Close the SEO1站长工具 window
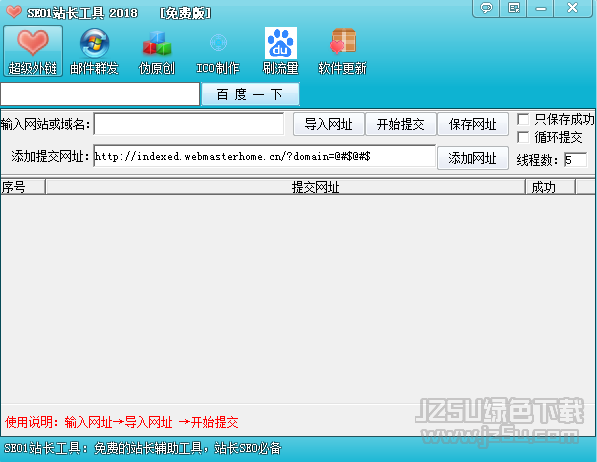 tap(573, 8)
